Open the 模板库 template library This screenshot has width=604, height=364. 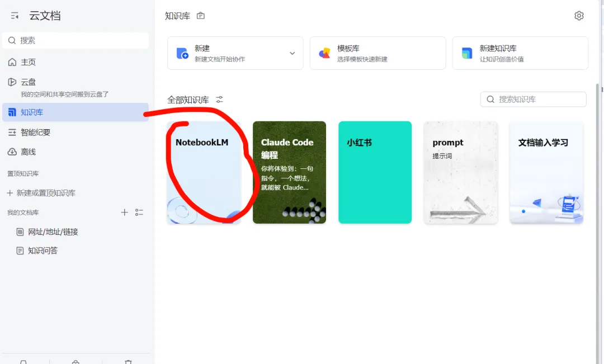point(378,53)
